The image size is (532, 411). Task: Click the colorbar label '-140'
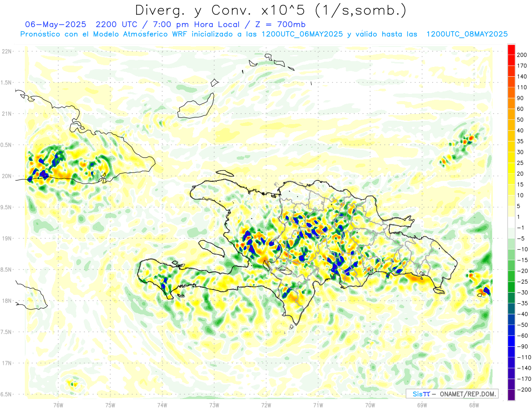[524, 368]
